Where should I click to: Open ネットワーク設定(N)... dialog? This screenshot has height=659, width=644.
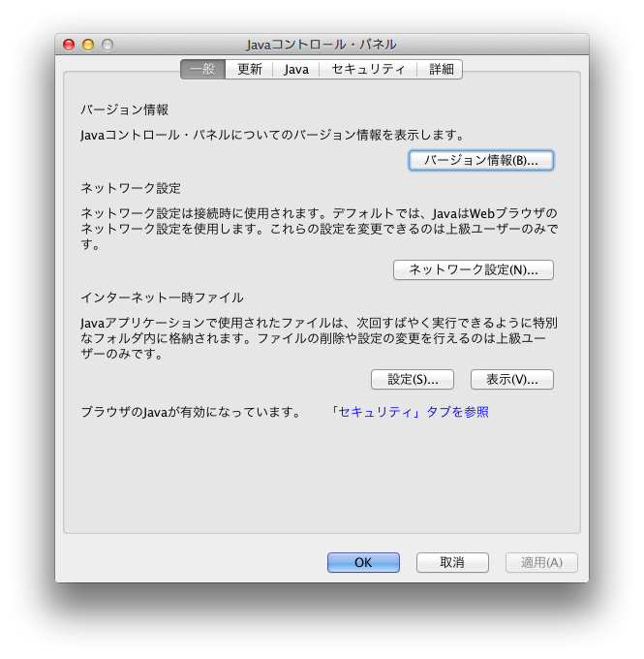point(474,269)
